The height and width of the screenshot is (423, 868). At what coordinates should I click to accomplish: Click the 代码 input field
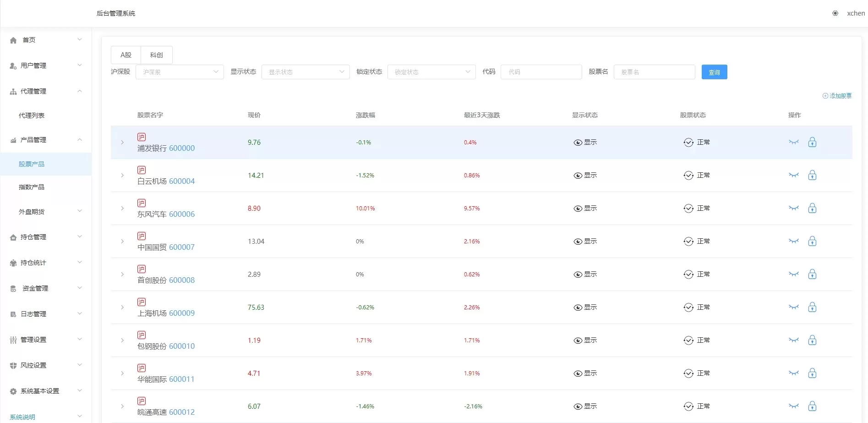(x=541, y=72)
